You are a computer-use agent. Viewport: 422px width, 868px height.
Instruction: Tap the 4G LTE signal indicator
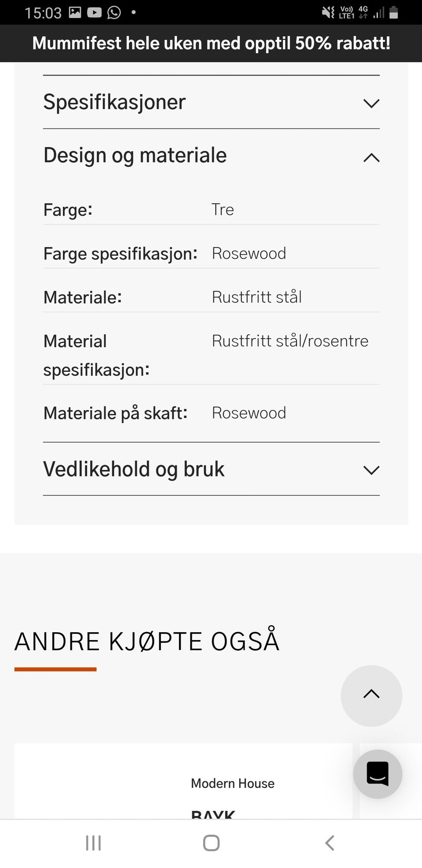click(363, 12)
